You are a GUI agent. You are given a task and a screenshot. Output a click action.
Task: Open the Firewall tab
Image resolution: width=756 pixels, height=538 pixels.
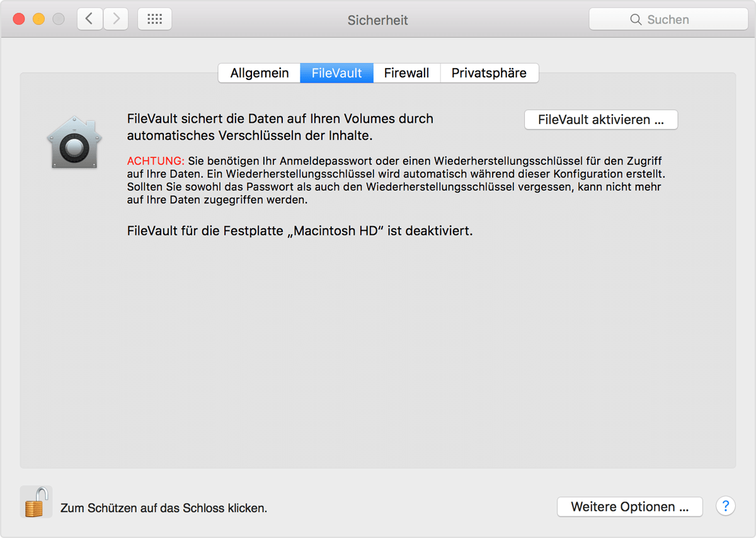(x=407, y=73)
